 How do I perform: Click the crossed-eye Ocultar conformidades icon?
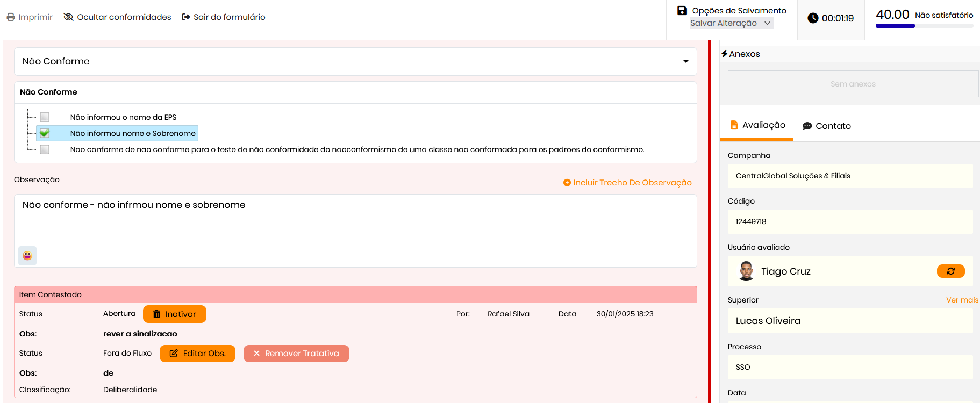pos(68,17)
